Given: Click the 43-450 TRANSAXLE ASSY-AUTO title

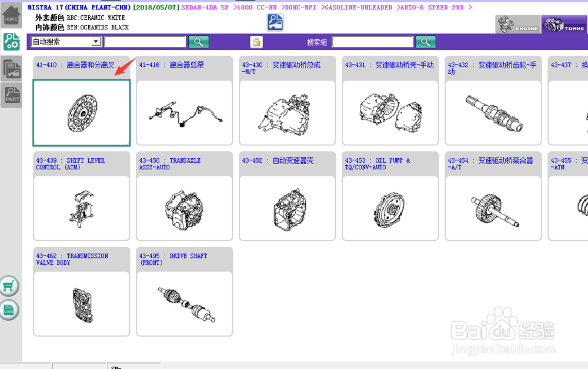Looking at the screenshot, I should tap(170, 164).
